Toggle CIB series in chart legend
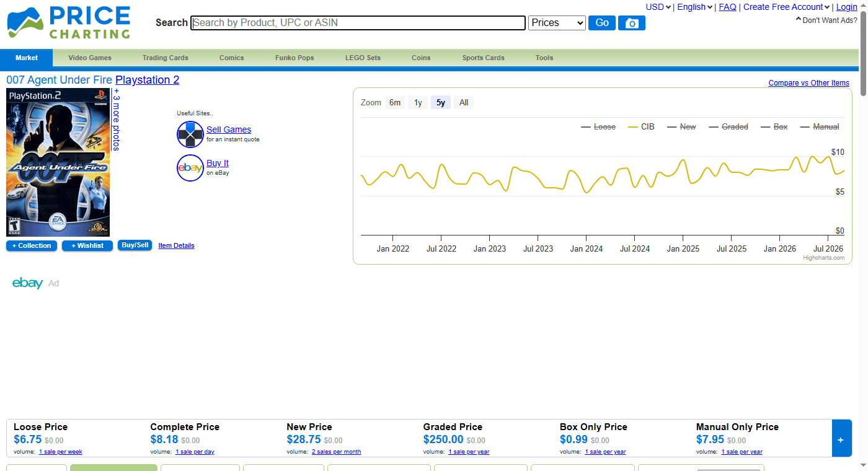The image size is (868, 471). pyautogui.click(x=641, y=126)
